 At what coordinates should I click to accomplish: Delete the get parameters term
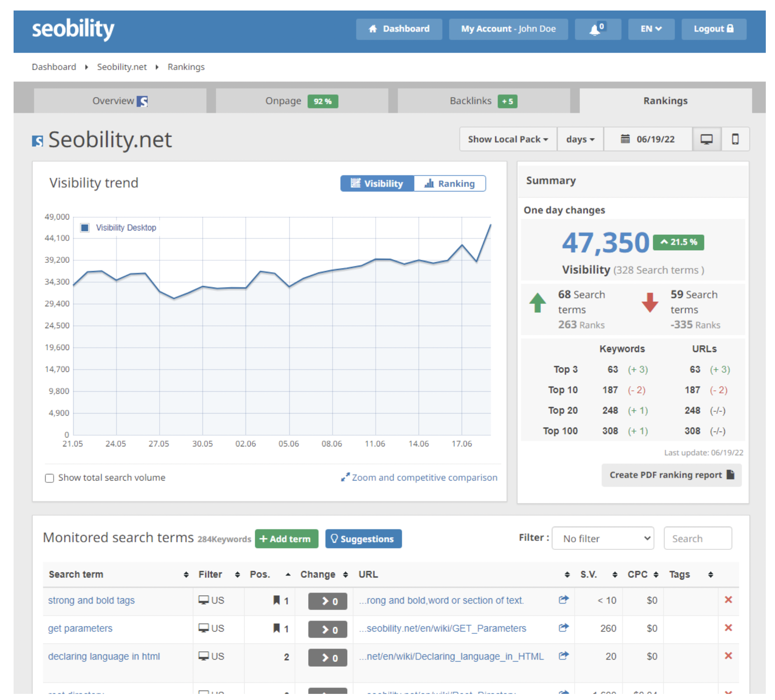729,628
